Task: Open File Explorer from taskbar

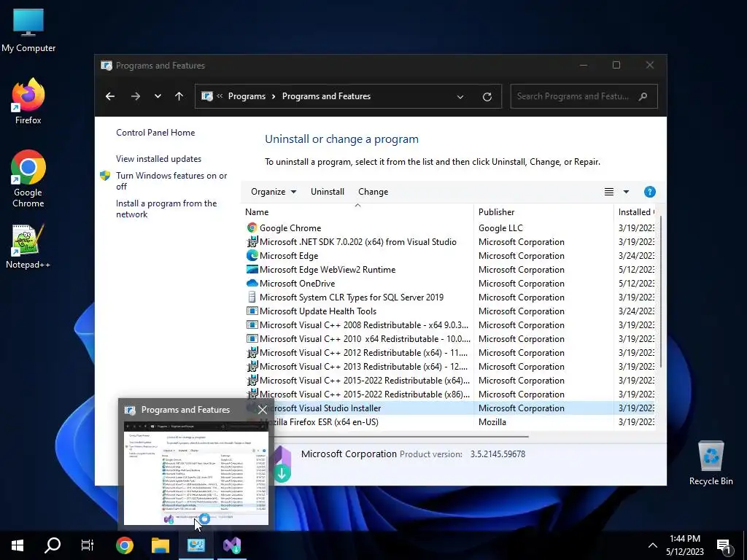Action: point(160,545)
